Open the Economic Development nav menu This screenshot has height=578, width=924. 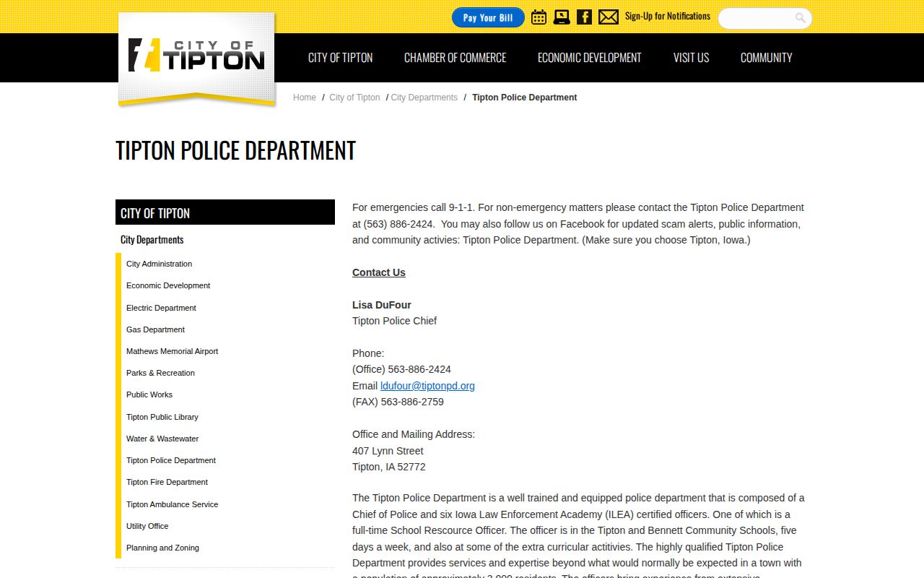coord(590,58)
